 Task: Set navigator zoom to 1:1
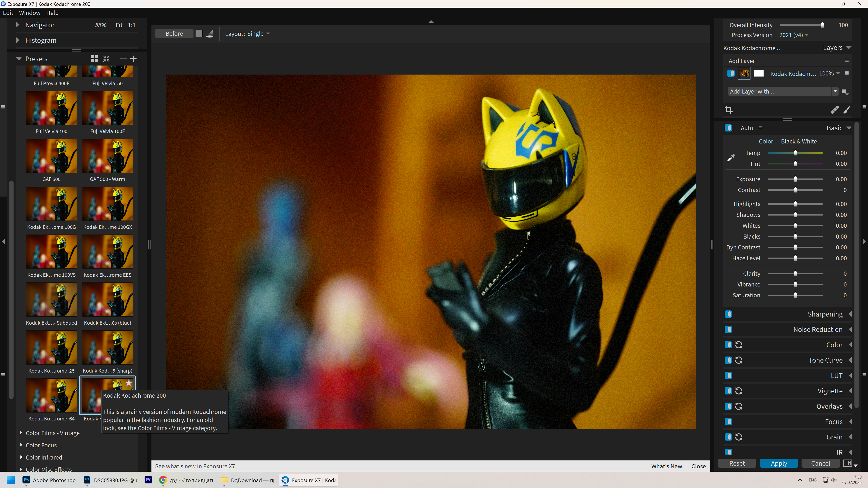click(x=132, y=25)
